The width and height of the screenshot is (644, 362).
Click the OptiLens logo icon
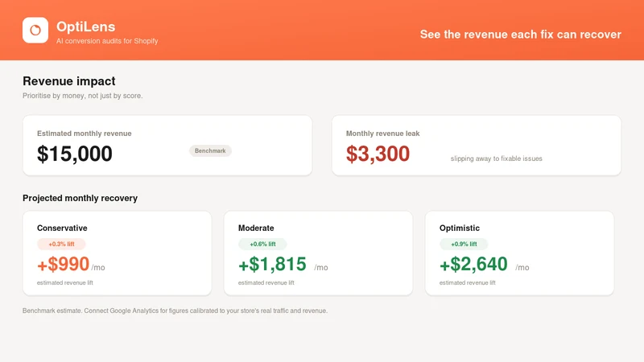[x=35, y=30]
